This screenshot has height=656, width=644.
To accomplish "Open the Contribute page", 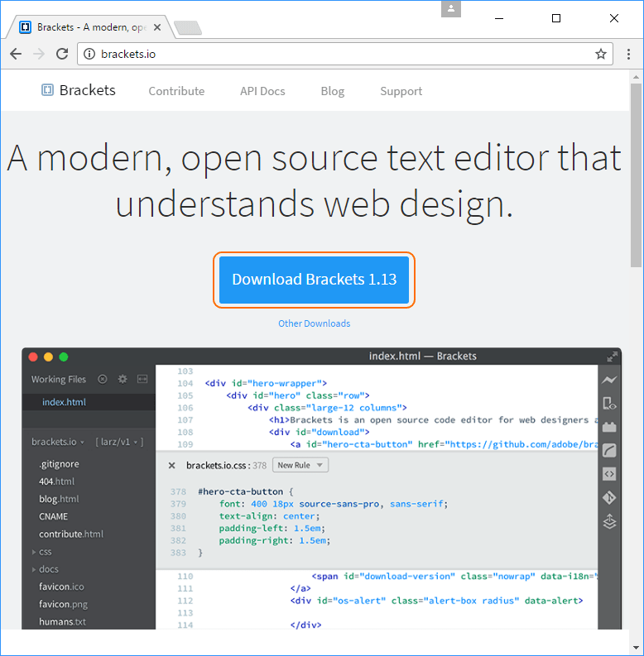I will point(176,91).
